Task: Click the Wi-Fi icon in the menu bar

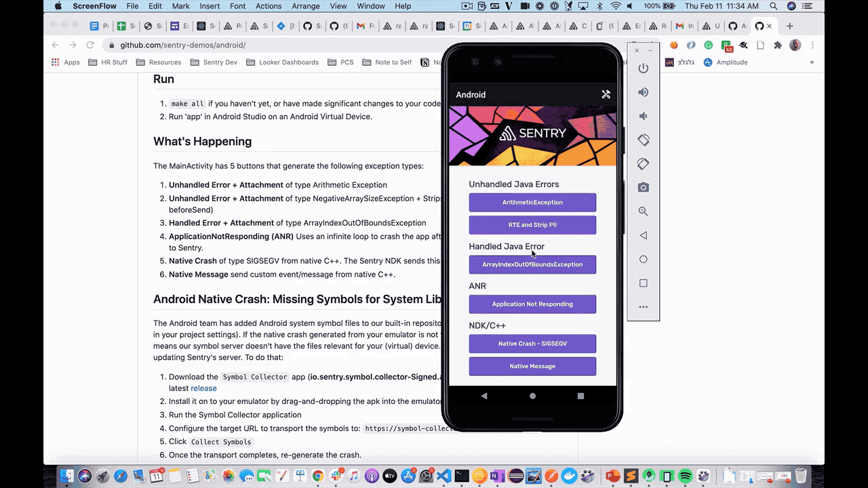Action: point(616,6)
